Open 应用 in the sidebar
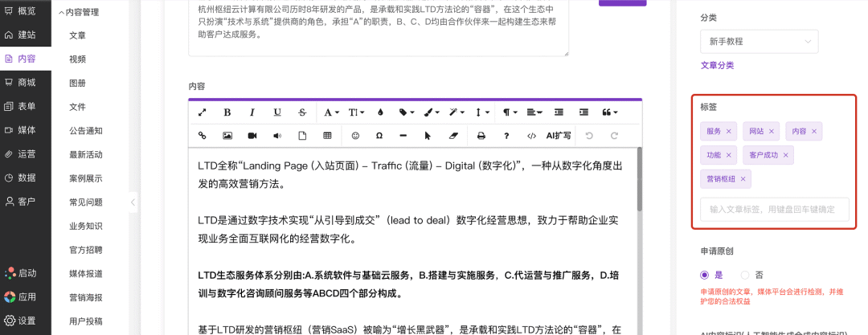The image size is (868, 335). 26,296
